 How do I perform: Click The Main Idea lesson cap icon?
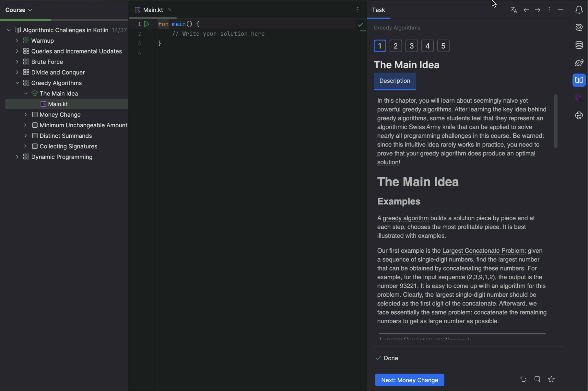[35, 94]
